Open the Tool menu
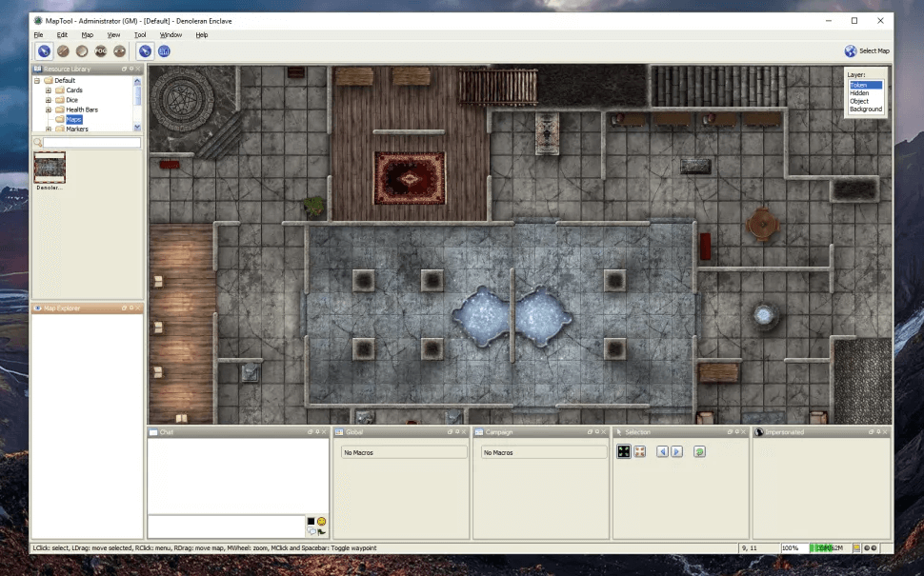Image resolution: width=924 pixels, height=576 pixels. click(x=140, y=35)
